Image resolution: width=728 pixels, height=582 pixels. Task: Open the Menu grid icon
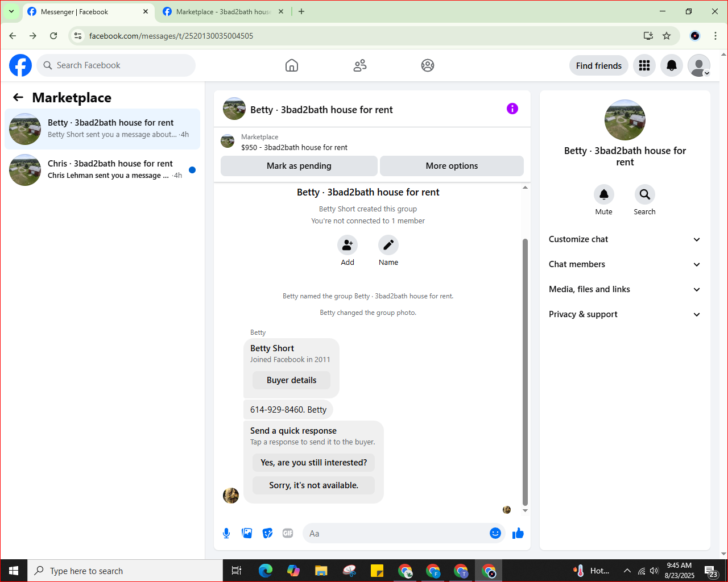point(644,65)
